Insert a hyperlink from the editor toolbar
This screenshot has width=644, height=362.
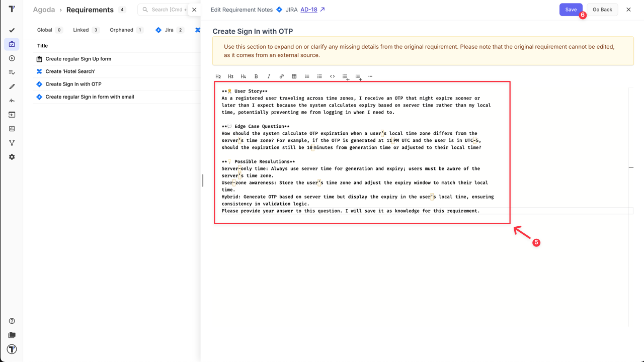(x=281, y=76)
